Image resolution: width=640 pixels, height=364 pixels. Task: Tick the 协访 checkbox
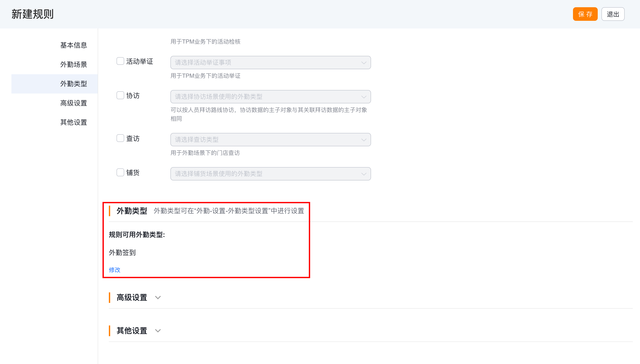pos(120,95)
